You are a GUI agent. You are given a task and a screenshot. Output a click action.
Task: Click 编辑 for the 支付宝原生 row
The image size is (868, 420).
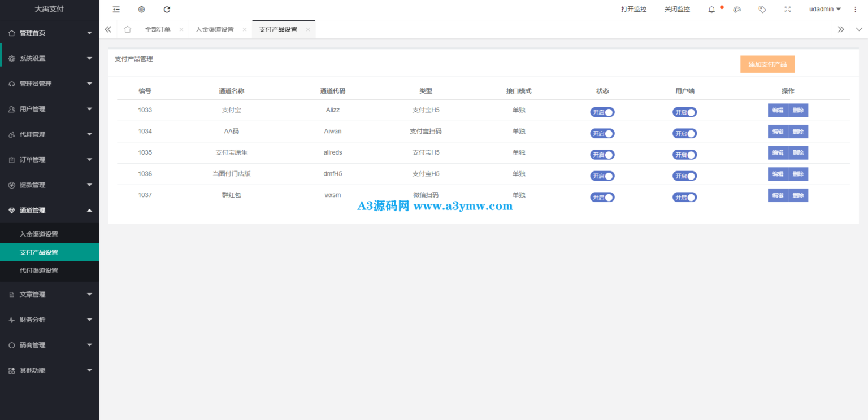coord(778,153)
